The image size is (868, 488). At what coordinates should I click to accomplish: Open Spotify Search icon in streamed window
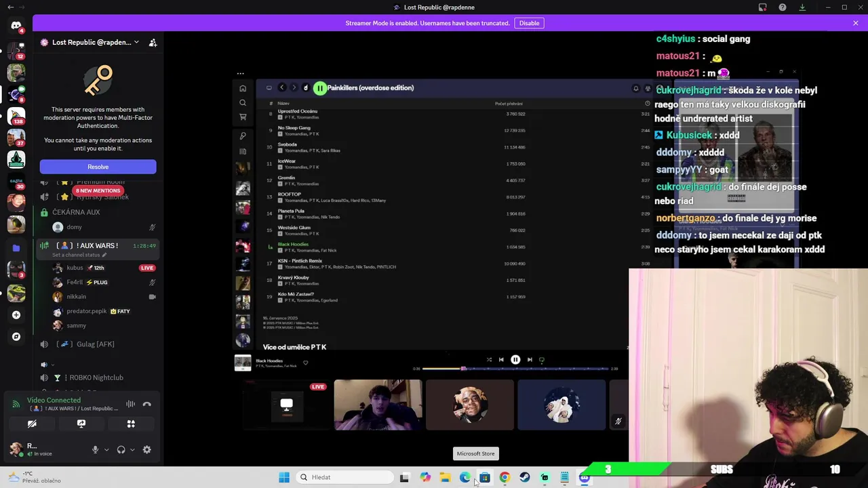click(x=243, y=103)
